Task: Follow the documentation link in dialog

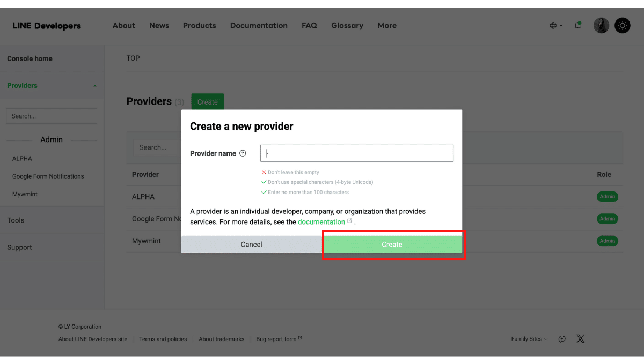Action: point(321,222)
